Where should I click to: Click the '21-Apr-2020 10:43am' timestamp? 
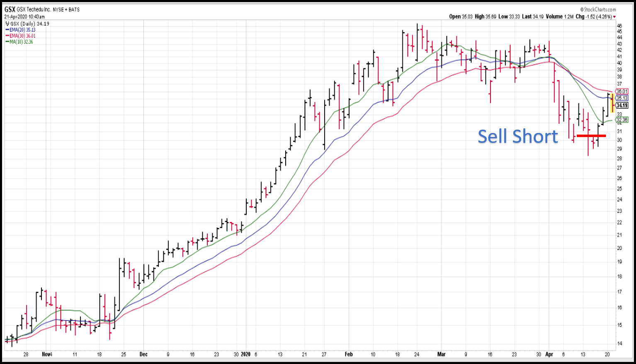coord(24,17)
